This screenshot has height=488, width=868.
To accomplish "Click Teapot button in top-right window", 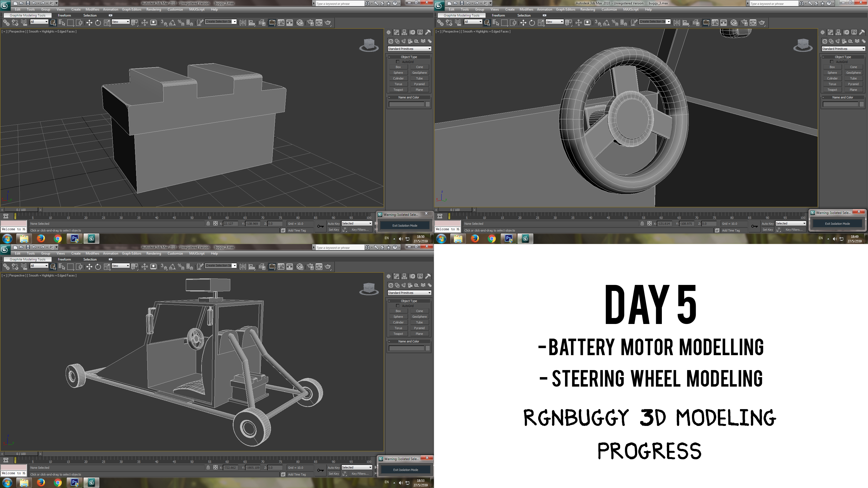I will (832, 89).
